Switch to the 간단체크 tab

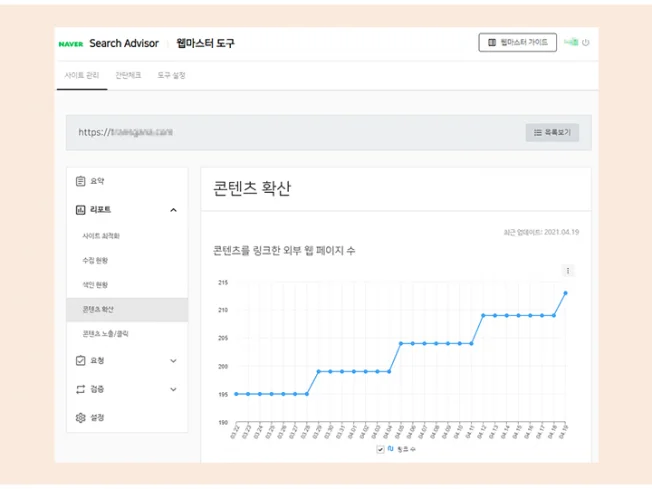point(128,75)
